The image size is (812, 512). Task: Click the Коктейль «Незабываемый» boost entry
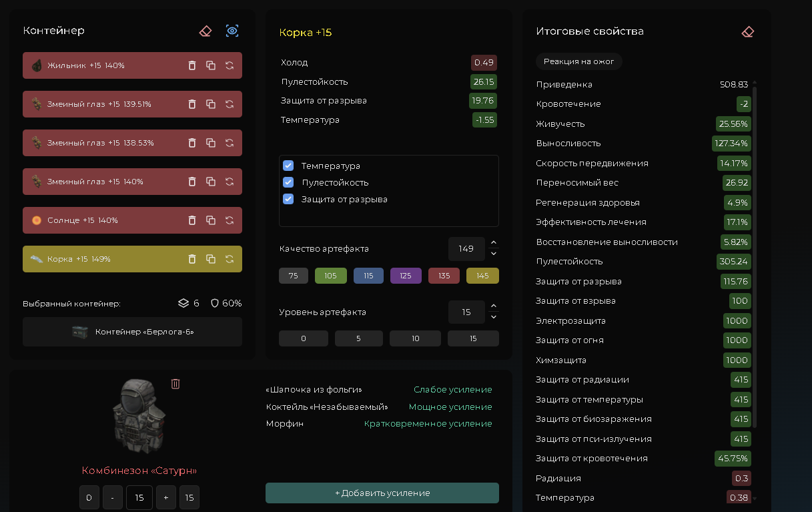tap(379, 407)
